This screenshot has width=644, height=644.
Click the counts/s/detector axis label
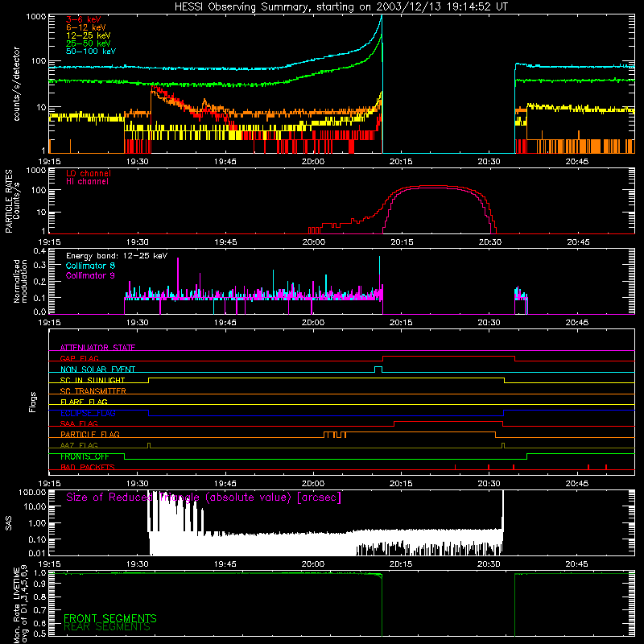16,84
